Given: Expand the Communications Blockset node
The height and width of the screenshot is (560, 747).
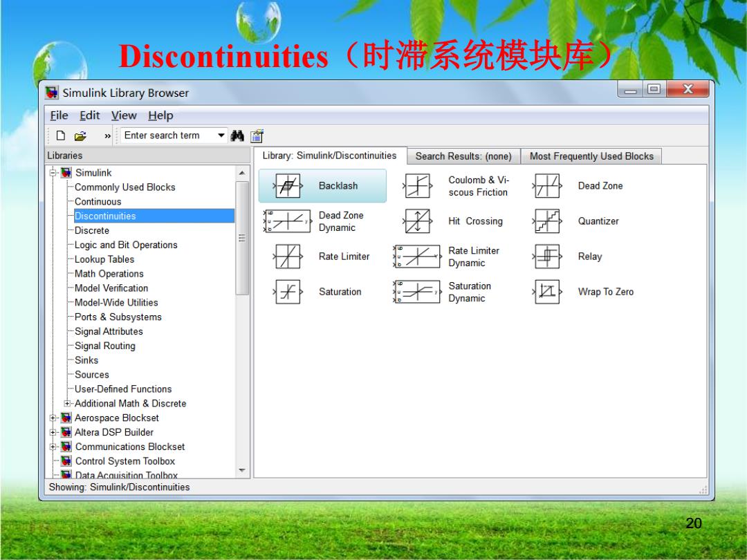Looking at the screenshot, I should pos(53,447).
